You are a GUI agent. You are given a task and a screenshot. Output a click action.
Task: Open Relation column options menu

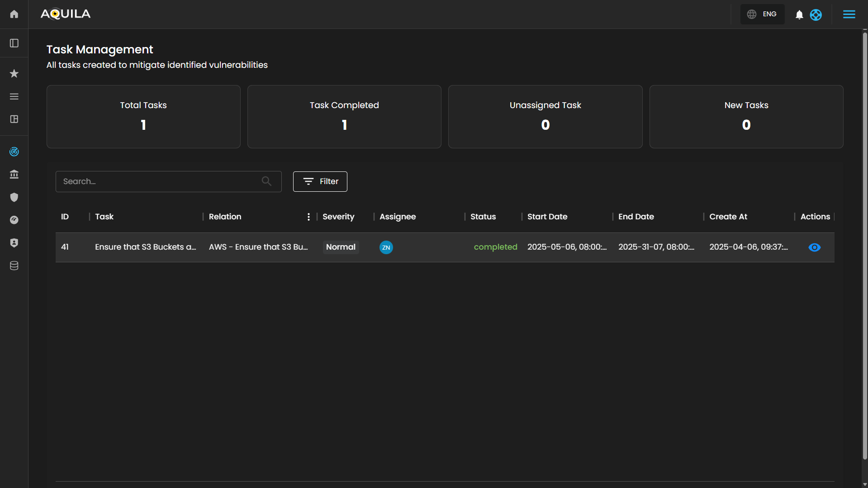[308, 217]
